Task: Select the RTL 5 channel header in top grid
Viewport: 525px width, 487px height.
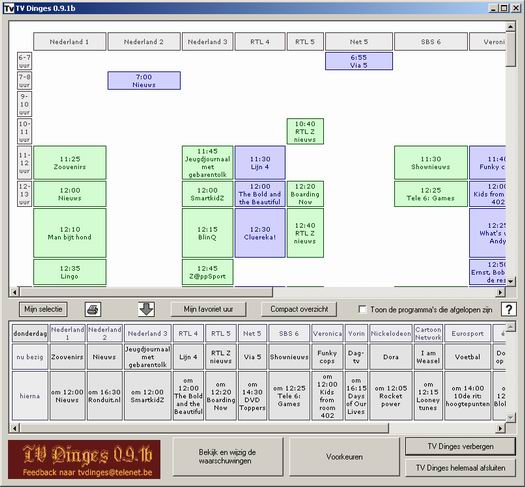Action: 305,42
